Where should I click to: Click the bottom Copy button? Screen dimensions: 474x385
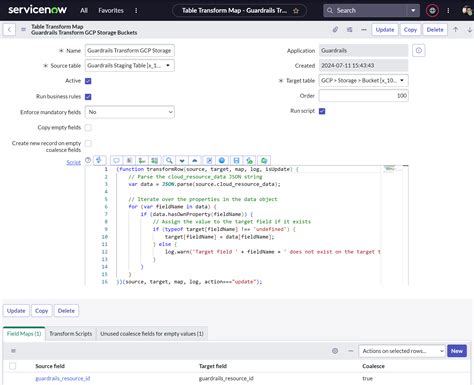pos(42,311)
